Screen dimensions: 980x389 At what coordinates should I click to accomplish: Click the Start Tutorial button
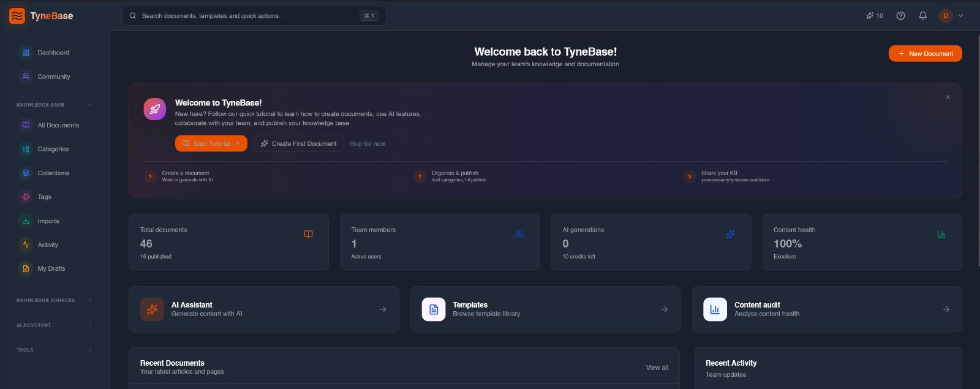[211, 143]
